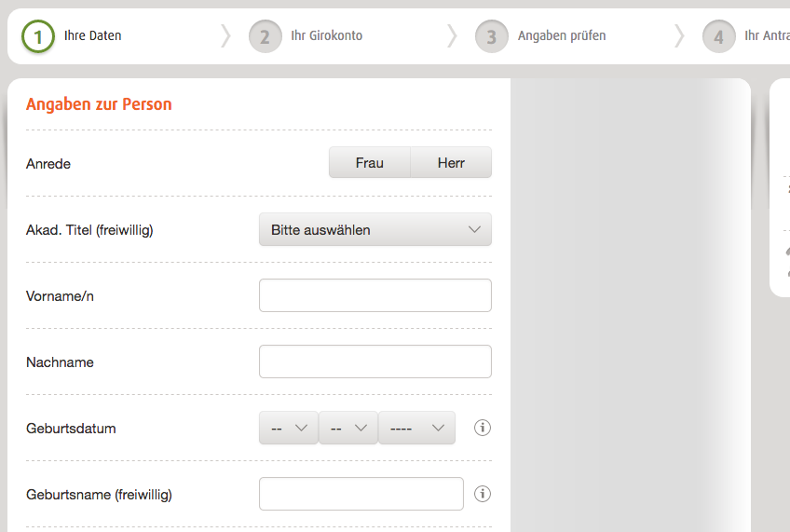The image size is (790, 532).
Task: Open the birth year dropdown
Action: pyautogui.click(x=416, y=428)
